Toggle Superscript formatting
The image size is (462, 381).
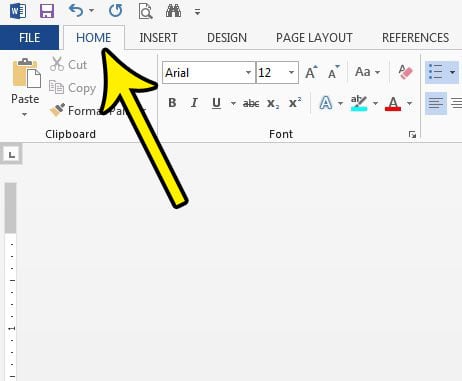click(x=295, y=103)
